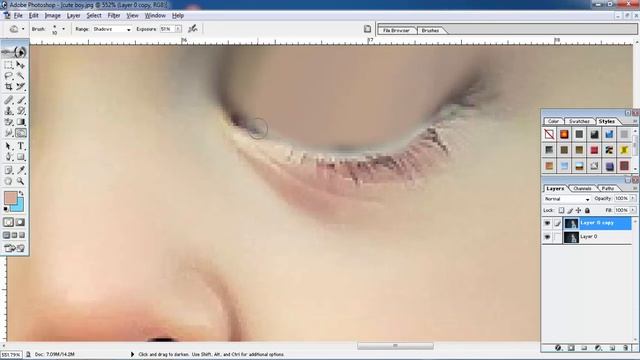Switch to the Color tab

coord(553,121)
